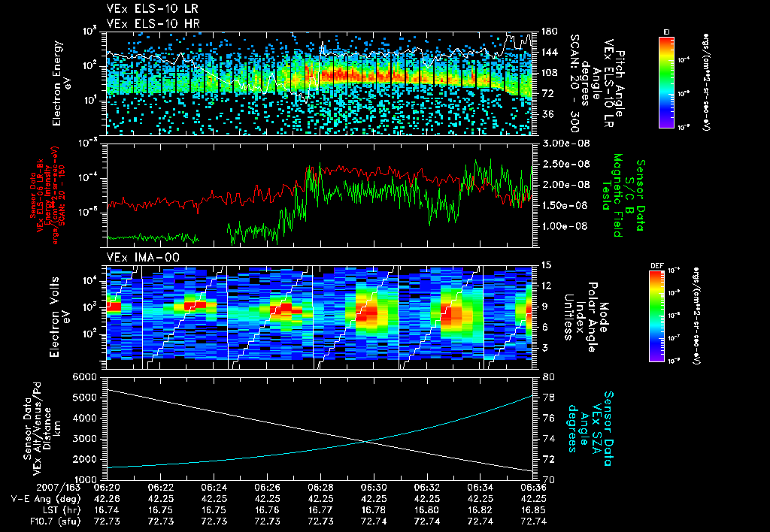Click the VEx ELS-10 HR title label

(153, 23)
